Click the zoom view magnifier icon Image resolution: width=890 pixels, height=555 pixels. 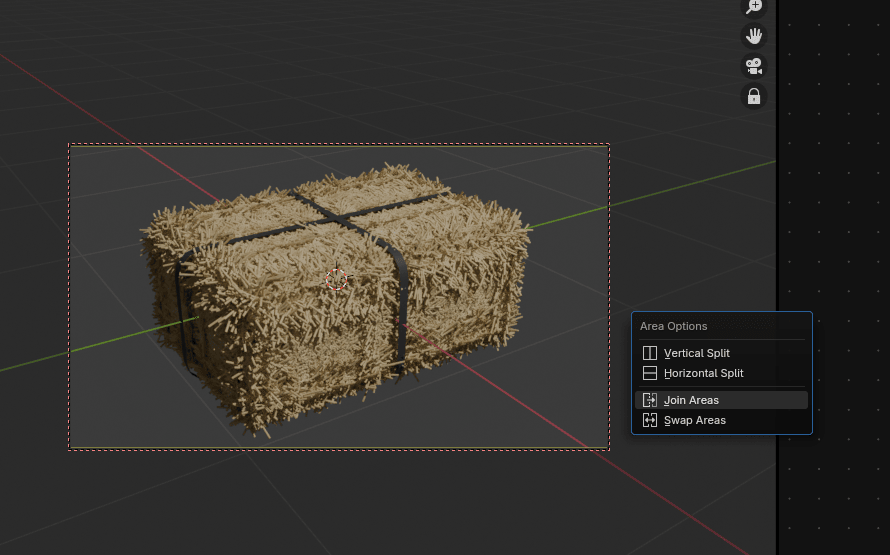754,7
